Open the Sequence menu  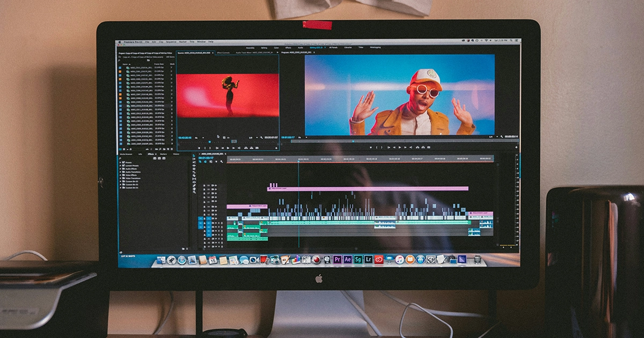pos(171,41)
